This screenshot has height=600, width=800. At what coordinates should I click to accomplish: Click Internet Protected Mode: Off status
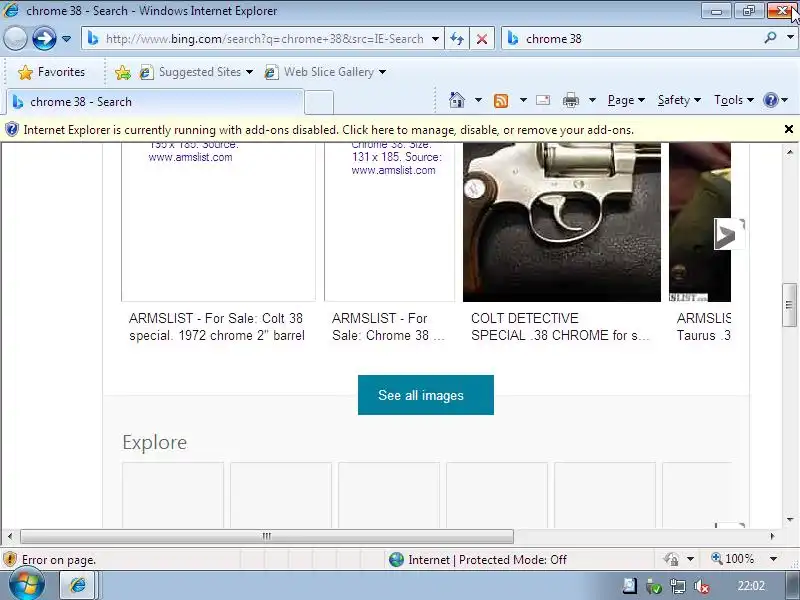coord(478,560)
